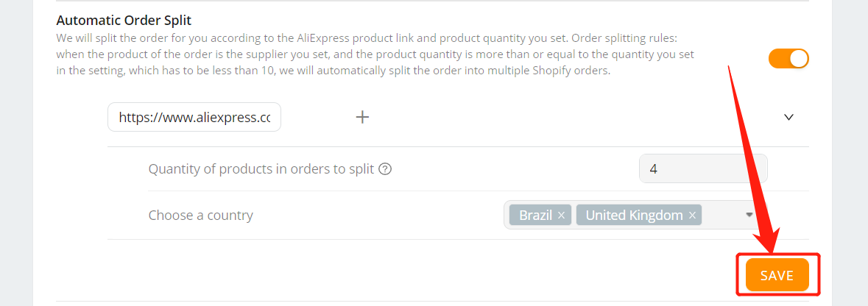868x306 pixels.
Task: Add another product link with plus icon
Action: point(362,117)
